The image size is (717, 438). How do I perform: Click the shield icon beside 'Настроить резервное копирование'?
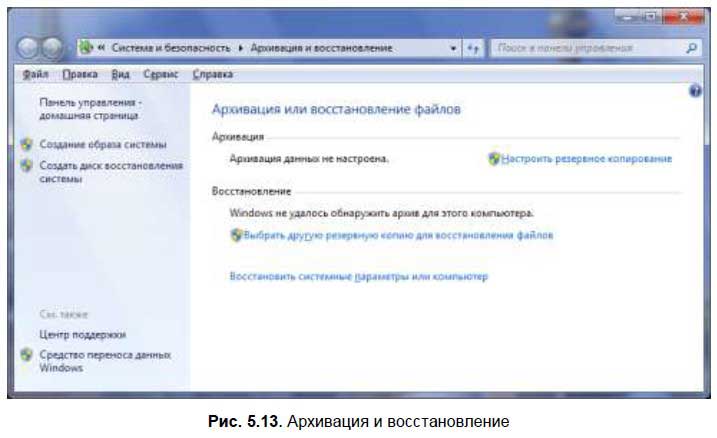point(494,159)
